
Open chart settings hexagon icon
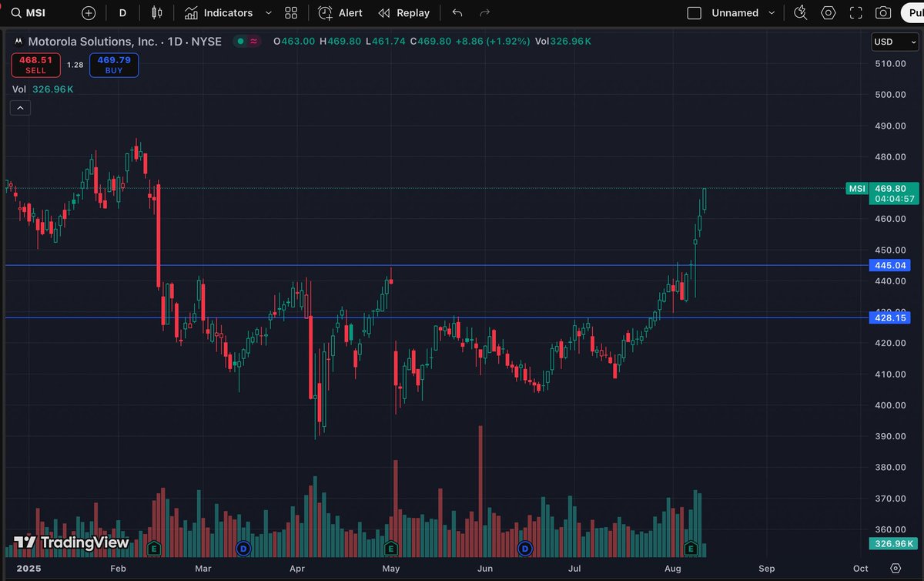[829, 12]
